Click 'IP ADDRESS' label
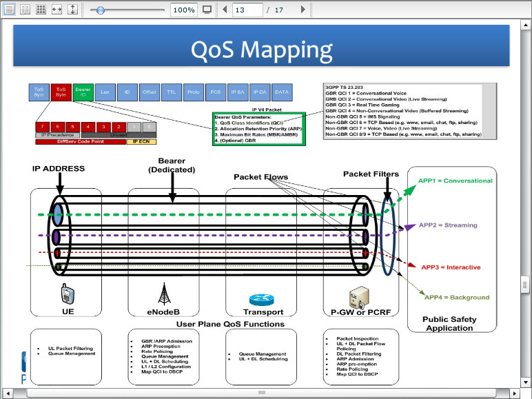This screenshot has width=532, height=399. [x=59, y=169]
